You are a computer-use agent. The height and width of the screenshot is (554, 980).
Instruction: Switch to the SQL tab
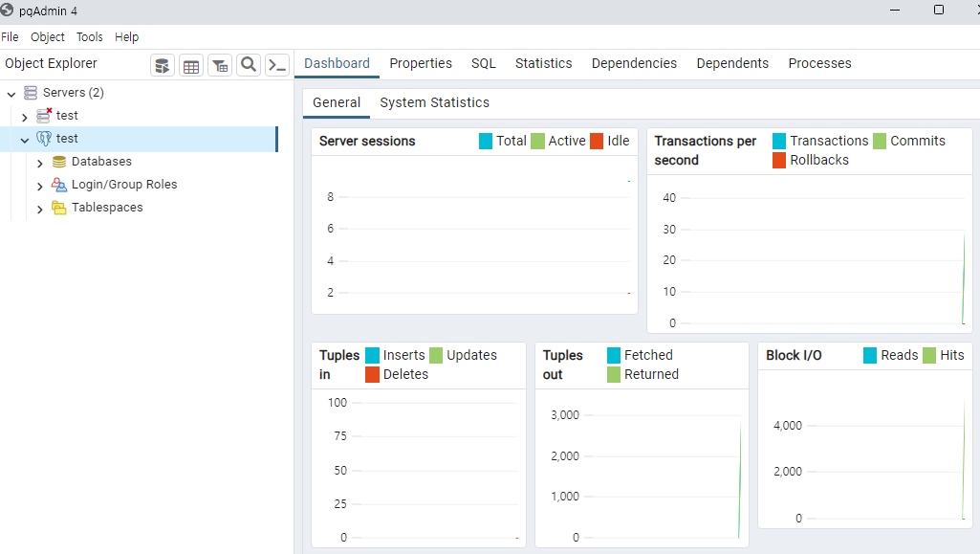coord(483,63)
